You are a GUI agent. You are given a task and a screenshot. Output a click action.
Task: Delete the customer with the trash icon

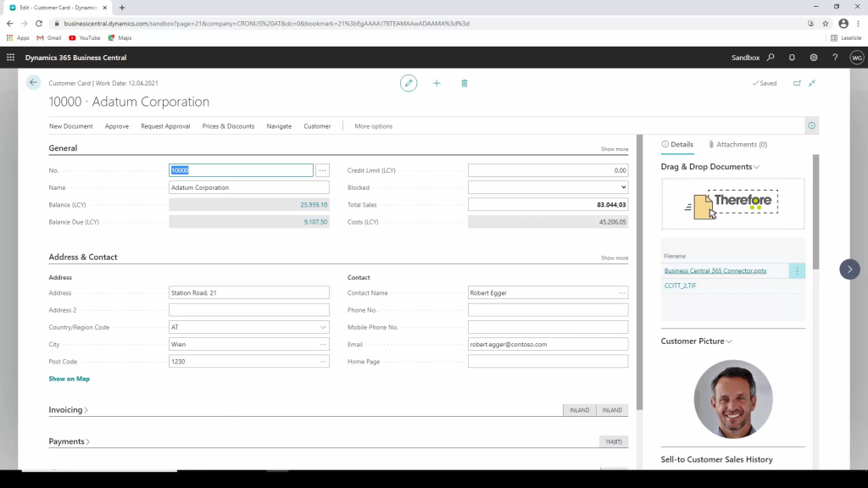(x=465, y=83)
